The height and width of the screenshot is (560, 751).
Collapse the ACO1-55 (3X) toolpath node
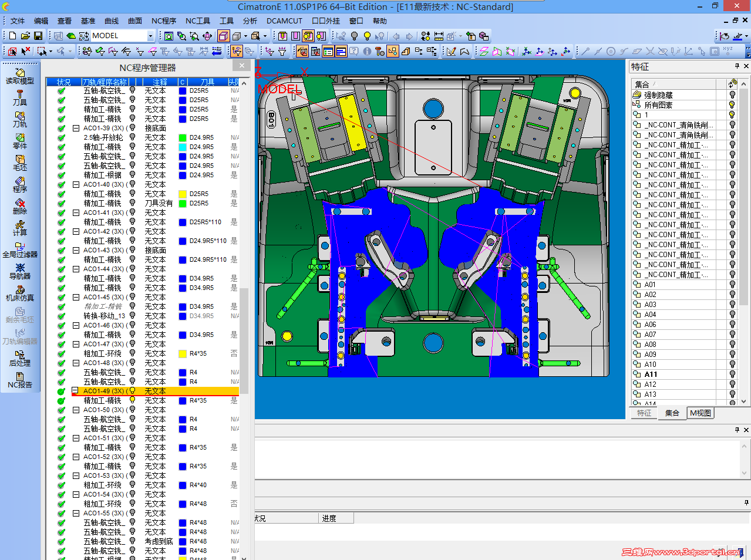click(76, 513)
